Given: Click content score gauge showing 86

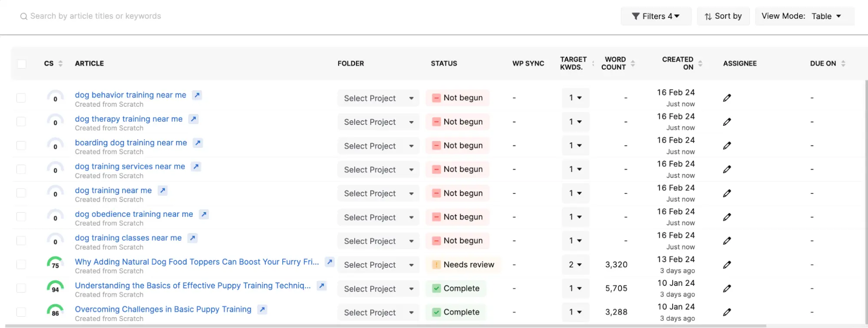Looking at the screenshot, I should point(55,311).
